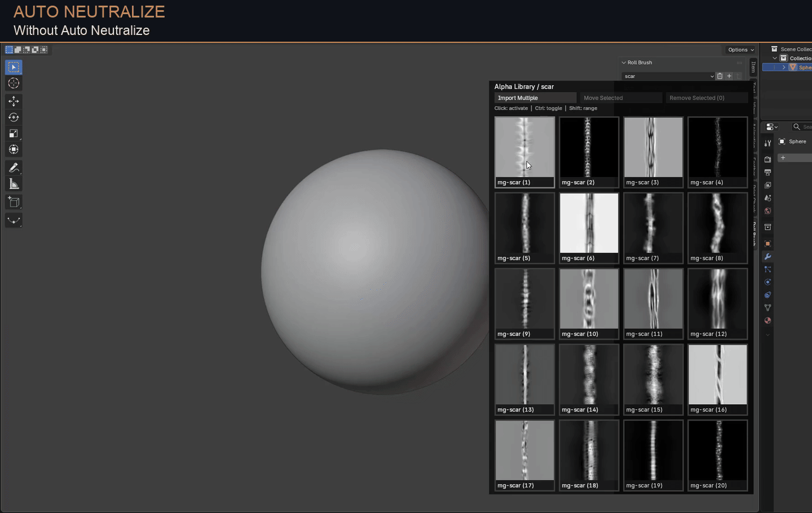Select the Annotate pencil tool
812x513 pixels.
[x=14, y=167]
